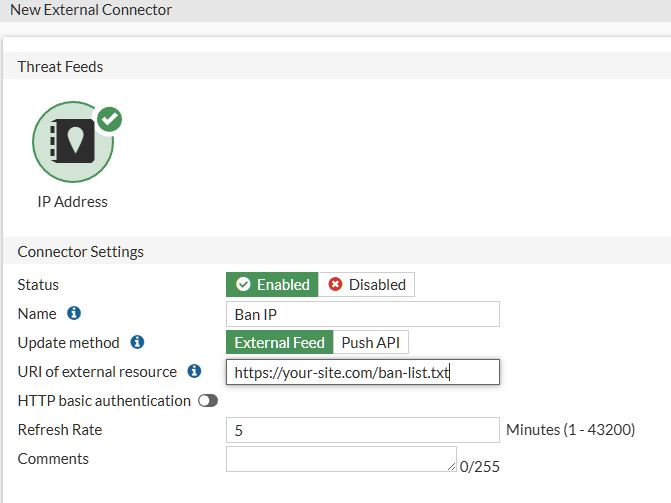Select Push API update method
Viewport: 671px width, 503px height.
click(x=371, y=342)
